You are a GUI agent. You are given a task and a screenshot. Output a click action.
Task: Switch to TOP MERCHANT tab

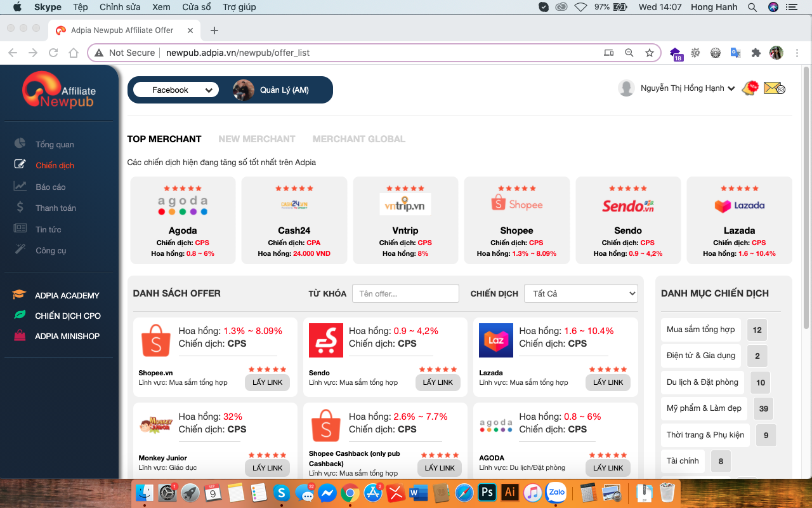(164, 139)
